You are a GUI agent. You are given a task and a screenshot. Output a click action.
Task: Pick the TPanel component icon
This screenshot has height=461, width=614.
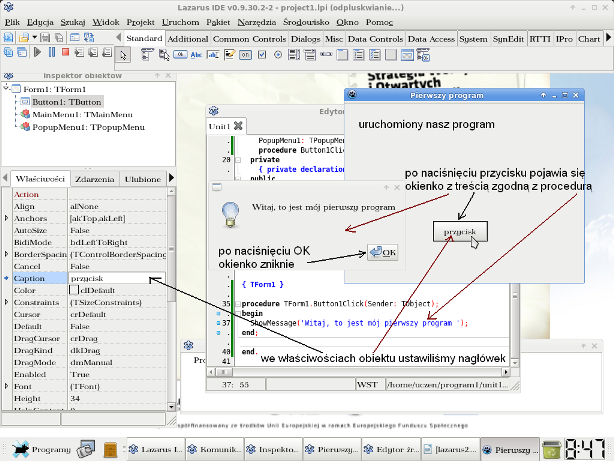391,55
